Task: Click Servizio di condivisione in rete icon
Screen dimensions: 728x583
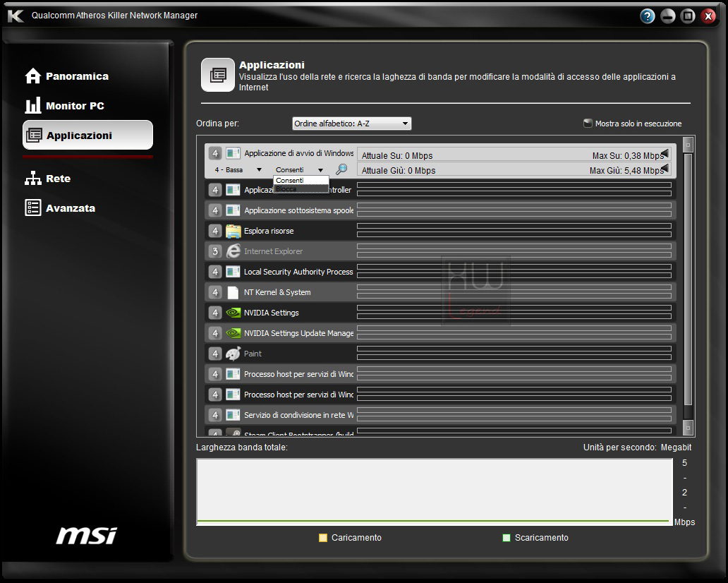Action: pos(233,415)
